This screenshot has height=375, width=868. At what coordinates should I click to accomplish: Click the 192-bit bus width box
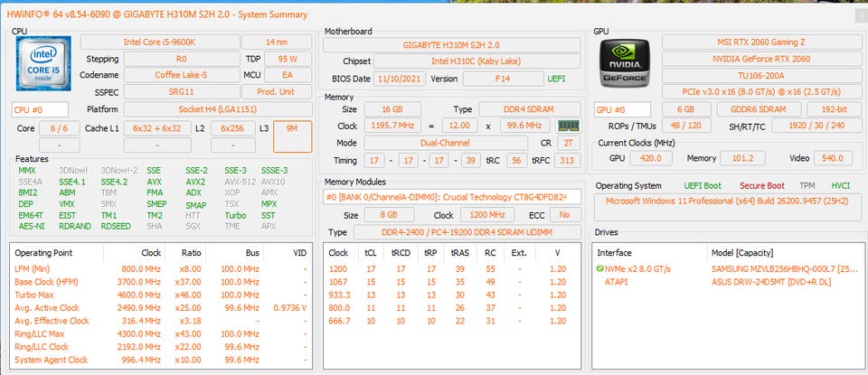833,109
